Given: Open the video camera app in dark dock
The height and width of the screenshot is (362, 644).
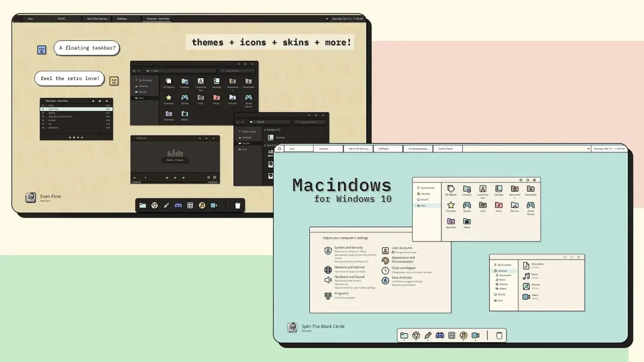Looking at the screenshot, I should pyautogui.click(x=214, y=206).
